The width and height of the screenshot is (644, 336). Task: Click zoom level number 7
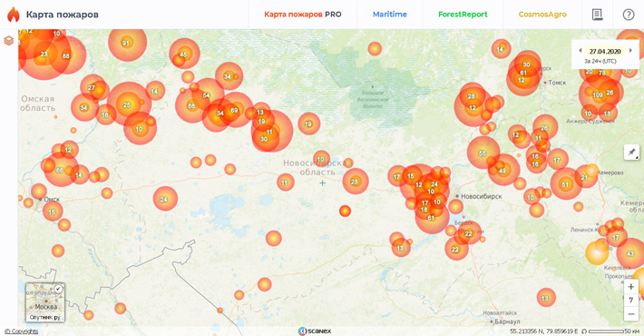click(x=631, y=301)
